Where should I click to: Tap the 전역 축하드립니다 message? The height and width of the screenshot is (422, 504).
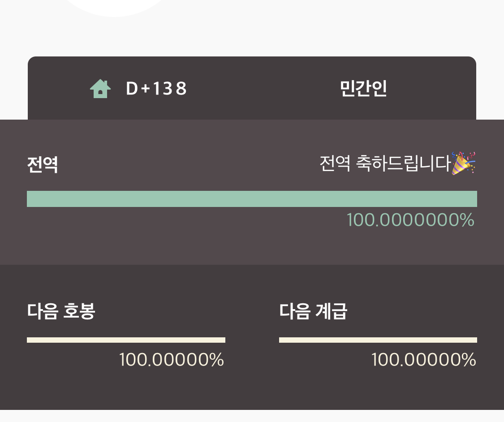[384, 164]
